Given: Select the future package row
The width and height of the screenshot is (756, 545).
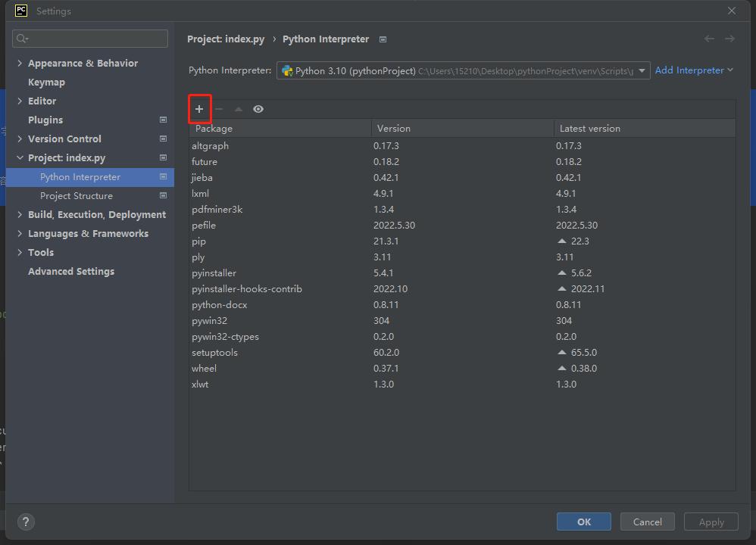Looking at the screenshot, I should (x=462, y=161).
